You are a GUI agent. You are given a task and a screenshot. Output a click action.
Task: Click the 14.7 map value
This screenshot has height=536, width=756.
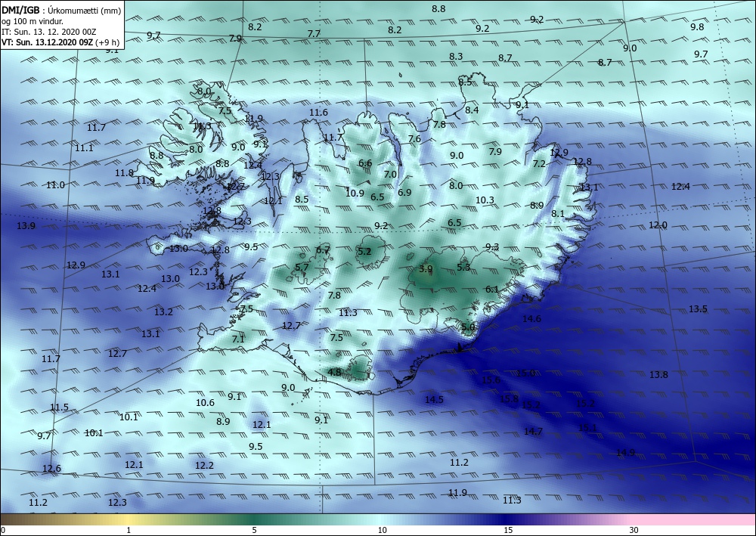[533, 432]
